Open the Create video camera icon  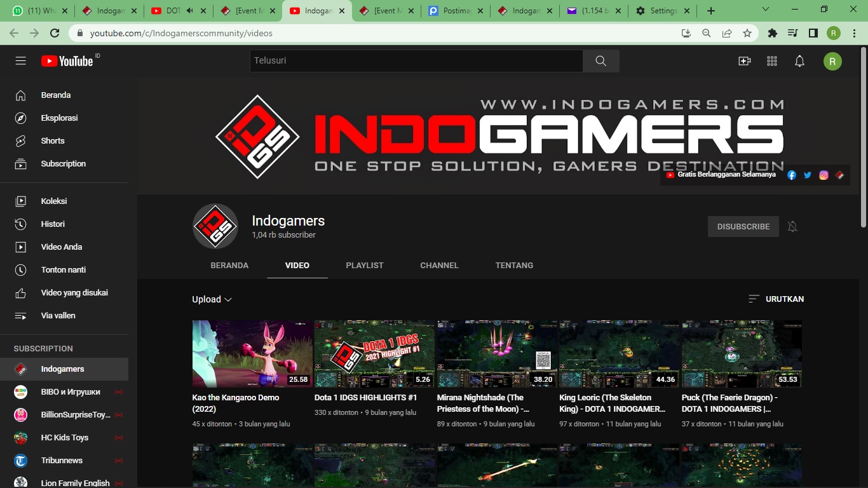pyautogui.click(x=744, y=61)
